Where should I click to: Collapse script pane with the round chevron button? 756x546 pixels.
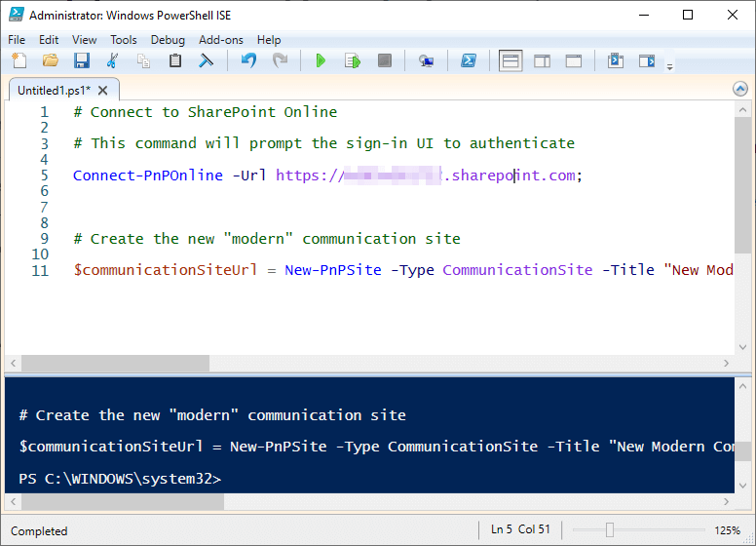pos(740,89)
